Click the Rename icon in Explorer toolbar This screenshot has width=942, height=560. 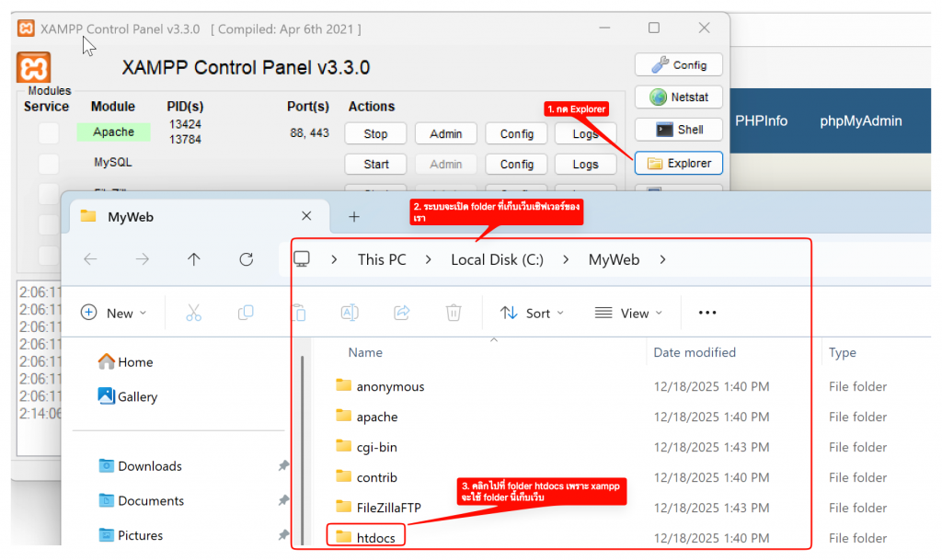tap(350, 313)
